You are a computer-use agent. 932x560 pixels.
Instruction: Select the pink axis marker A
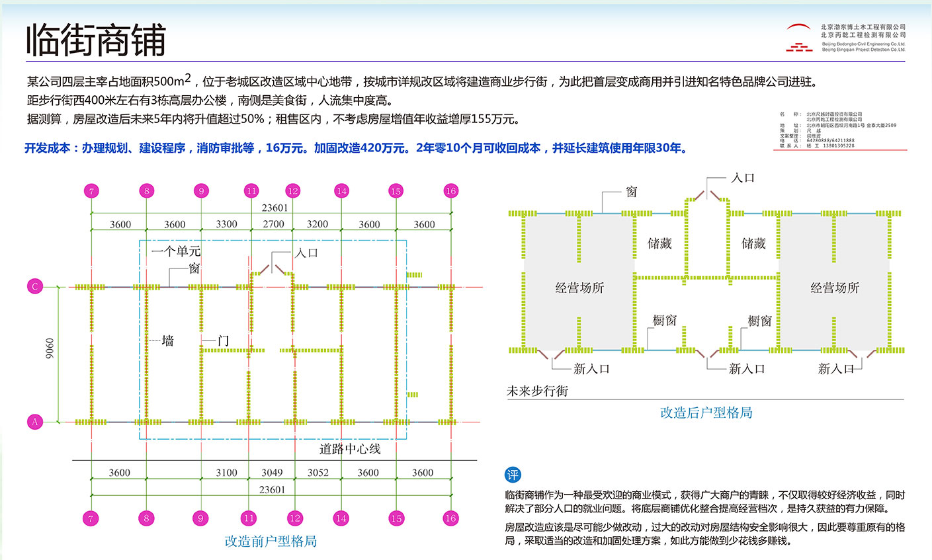(34, 422)
